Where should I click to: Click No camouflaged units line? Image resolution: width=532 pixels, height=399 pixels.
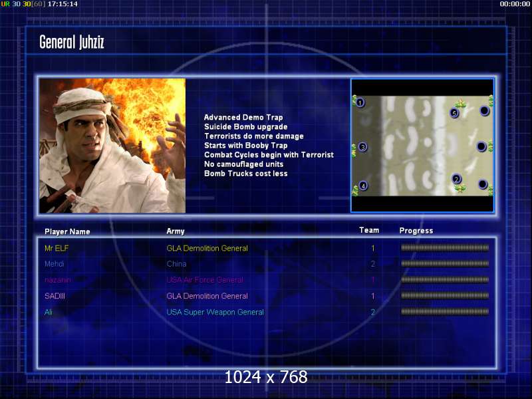click(x=243, y=164)
